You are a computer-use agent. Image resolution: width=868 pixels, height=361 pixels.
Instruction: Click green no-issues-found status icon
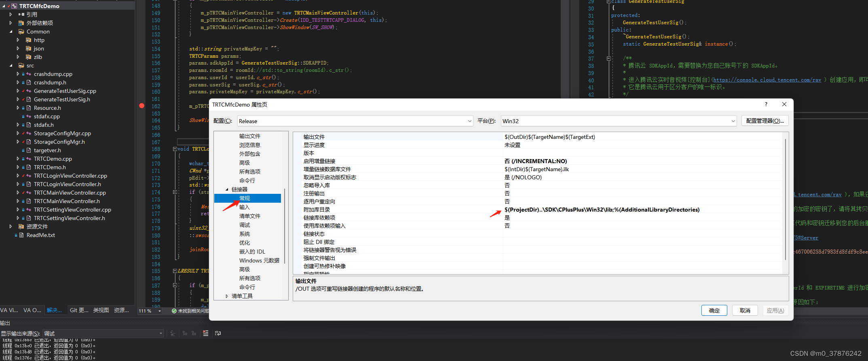[x=174, y=311]
